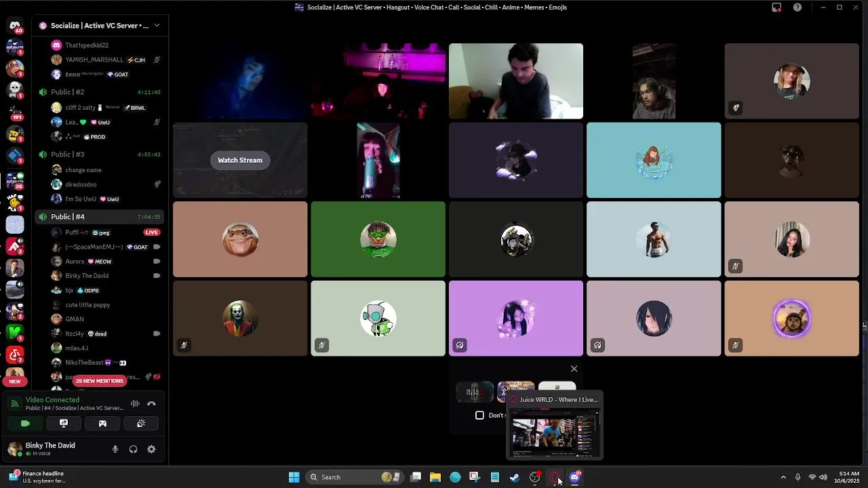This screenshot has height=488, width=868.
Task: Close the game popup with X
Action: 574,369
